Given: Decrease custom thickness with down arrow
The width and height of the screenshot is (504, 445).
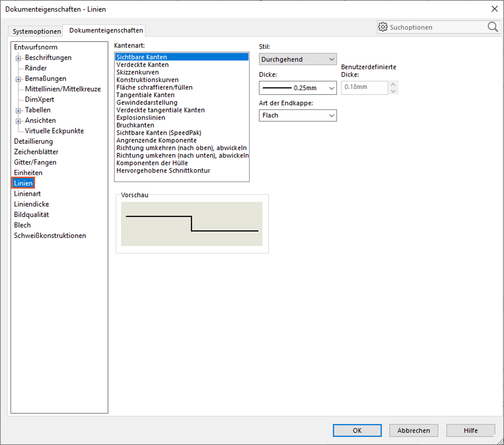Looking at the screenshot, I should point(393,91).
